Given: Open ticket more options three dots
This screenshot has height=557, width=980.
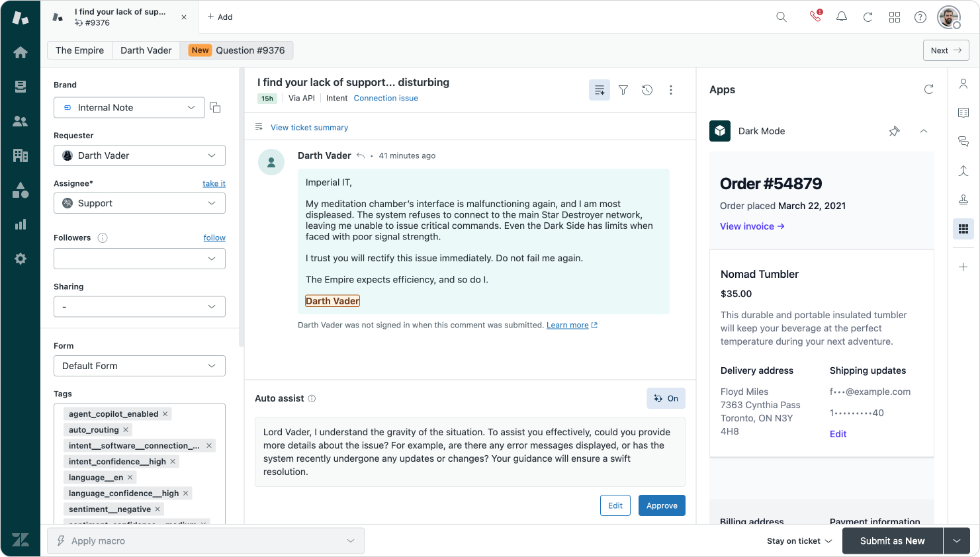Looking at the screenshot, I should [671, 90].
